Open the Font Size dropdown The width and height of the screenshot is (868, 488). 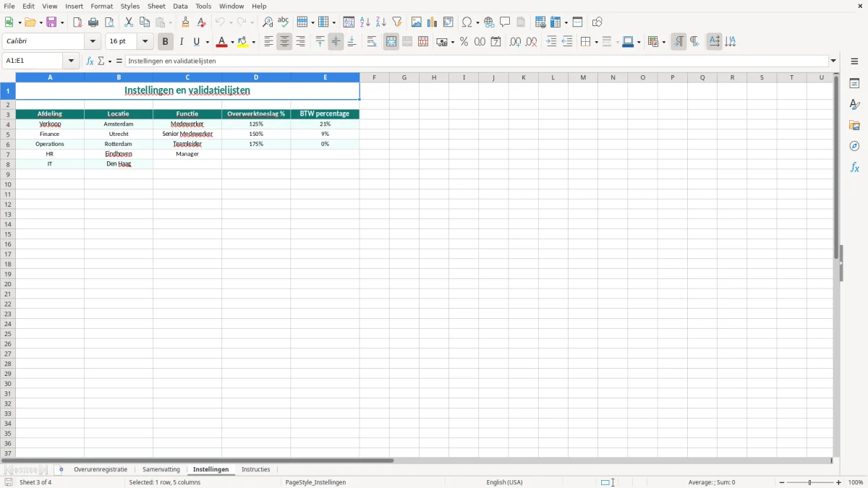point(145,42)
